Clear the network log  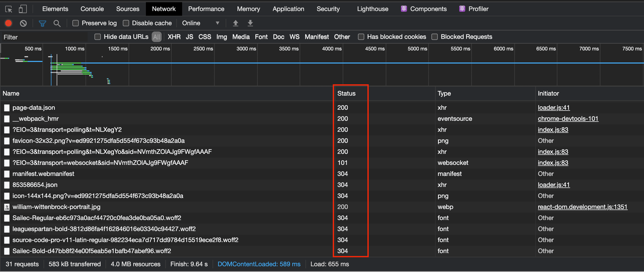[x=23, y=23]
